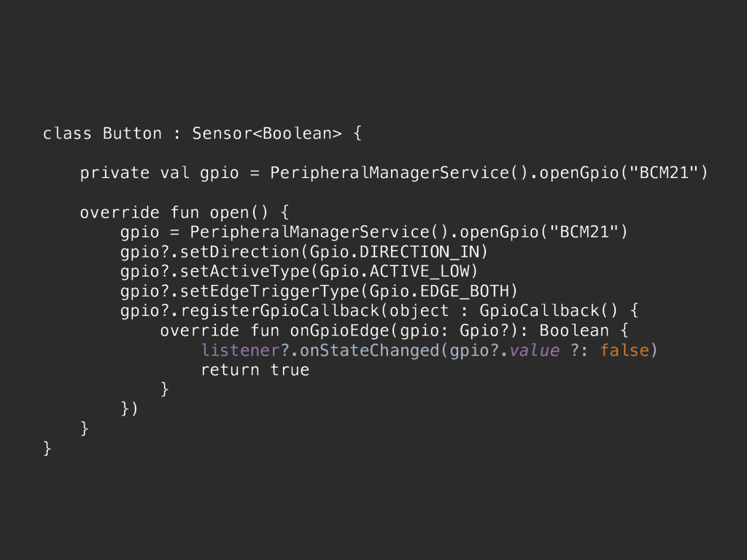
Task: Place cursor on setDirection call
Action: coord(240,252)
